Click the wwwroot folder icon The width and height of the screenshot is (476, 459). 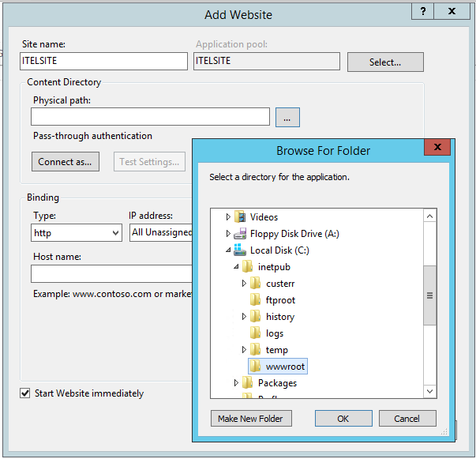[255, 366]
